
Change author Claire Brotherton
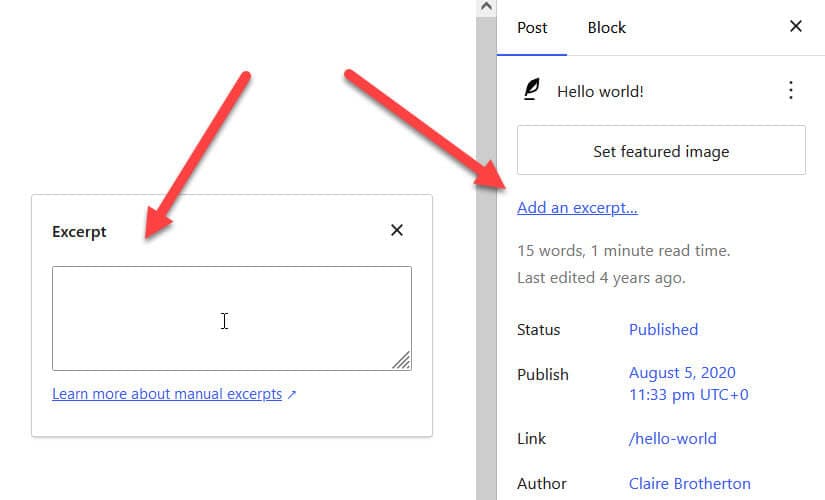click(x=689, y=483)
